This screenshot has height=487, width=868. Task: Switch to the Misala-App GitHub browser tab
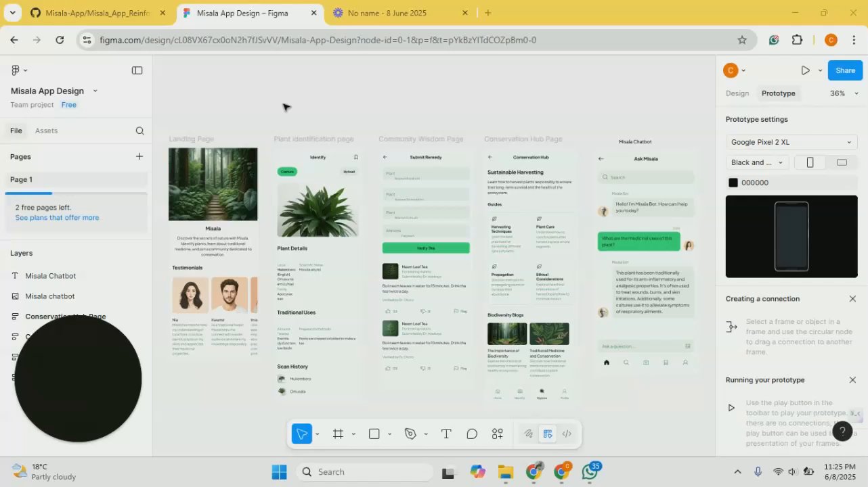(x=98, y=13)
